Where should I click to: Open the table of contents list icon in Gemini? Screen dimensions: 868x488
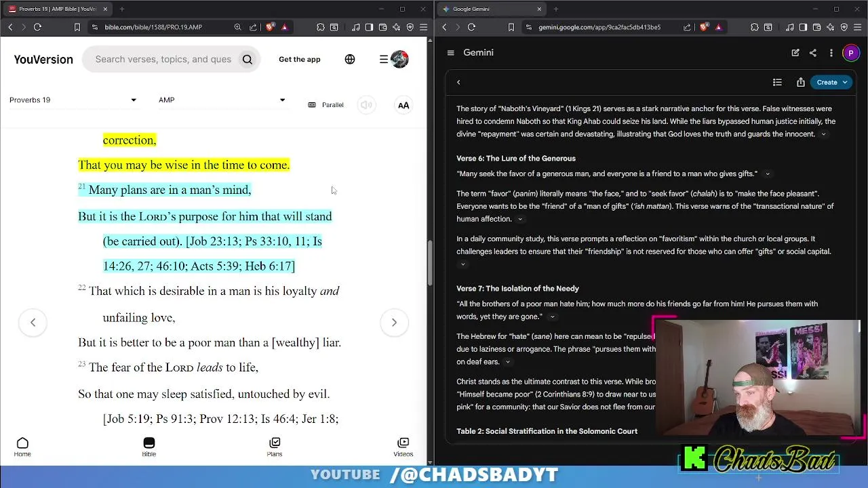click(777, 83)
